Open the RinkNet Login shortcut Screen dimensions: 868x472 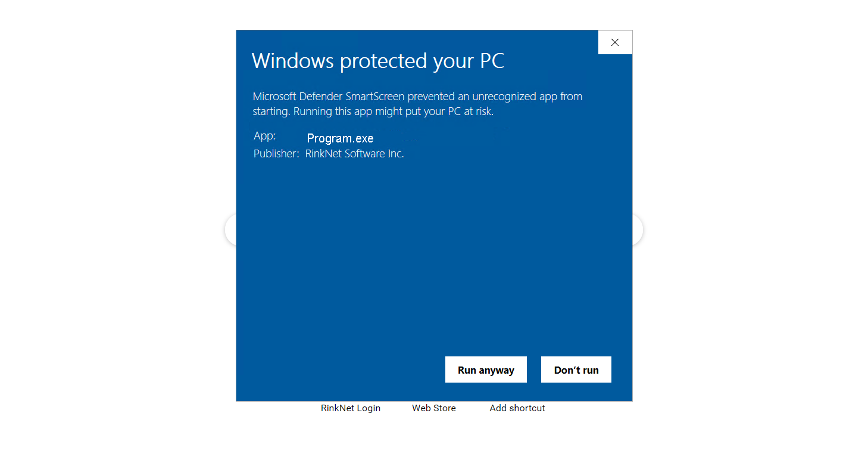(x=351, y=408)
